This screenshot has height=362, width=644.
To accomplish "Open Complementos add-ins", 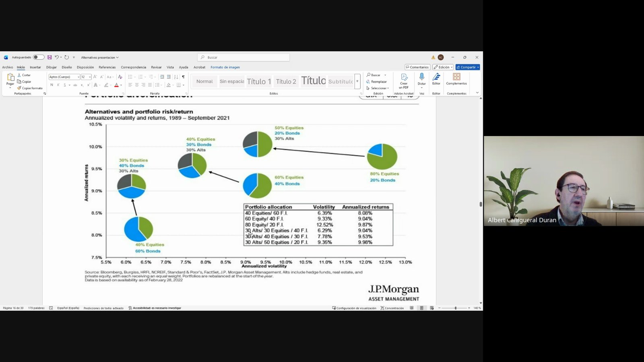I will [x=456, y=79].
